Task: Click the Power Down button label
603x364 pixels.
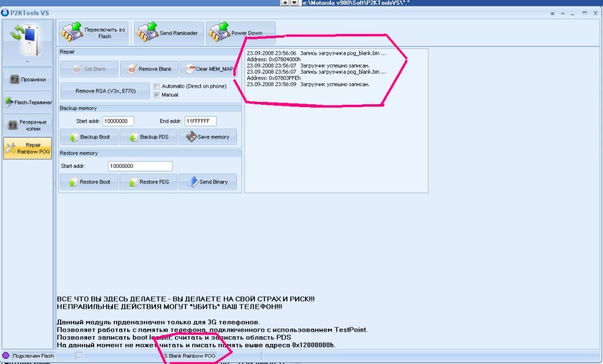Action: pyautogui.click(x=247, y=33)
